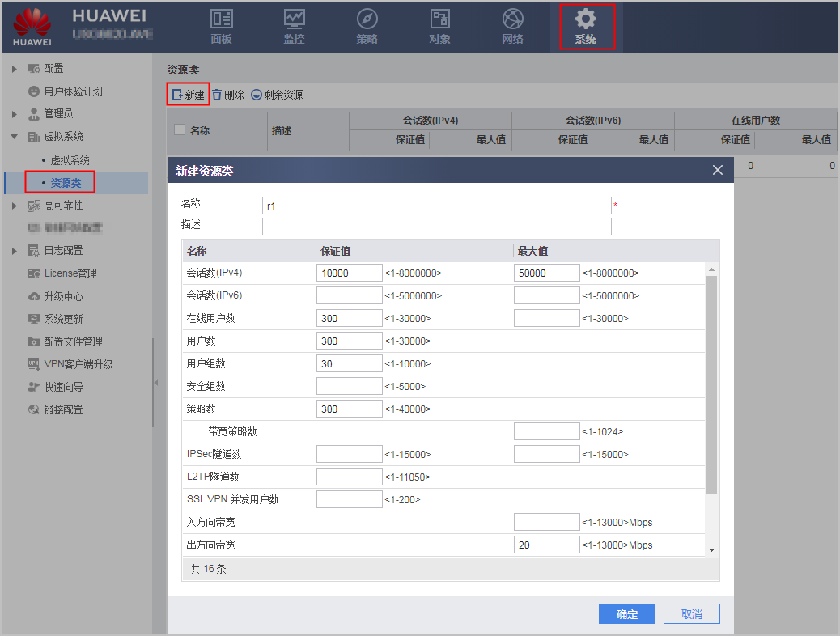Image resolution: width=840 pixels, height=636 pixels.
Task: Open 系统更新 in sidebar
Action: pyautogui.click(x=63, y=319)
